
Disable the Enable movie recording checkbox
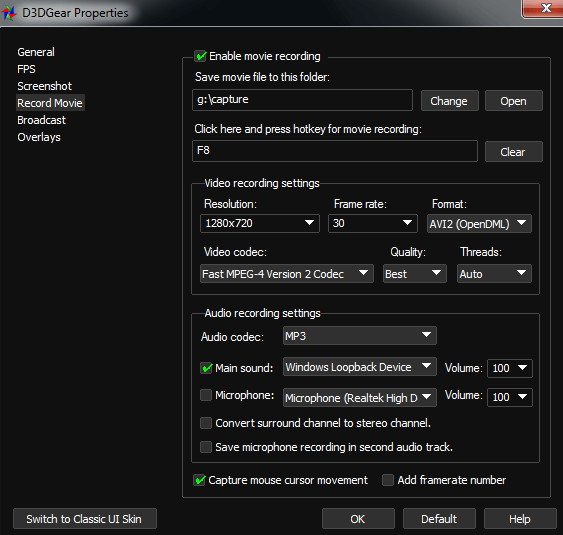(x=200, y=56)
